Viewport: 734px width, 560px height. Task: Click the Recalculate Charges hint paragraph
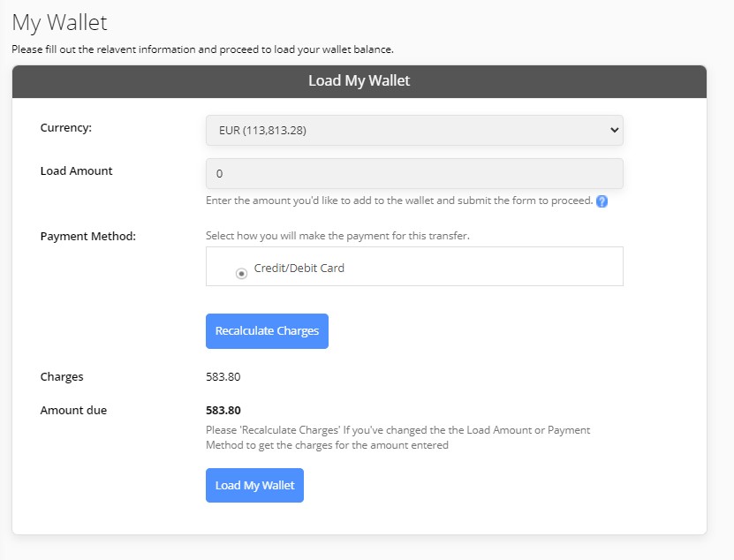397,437
